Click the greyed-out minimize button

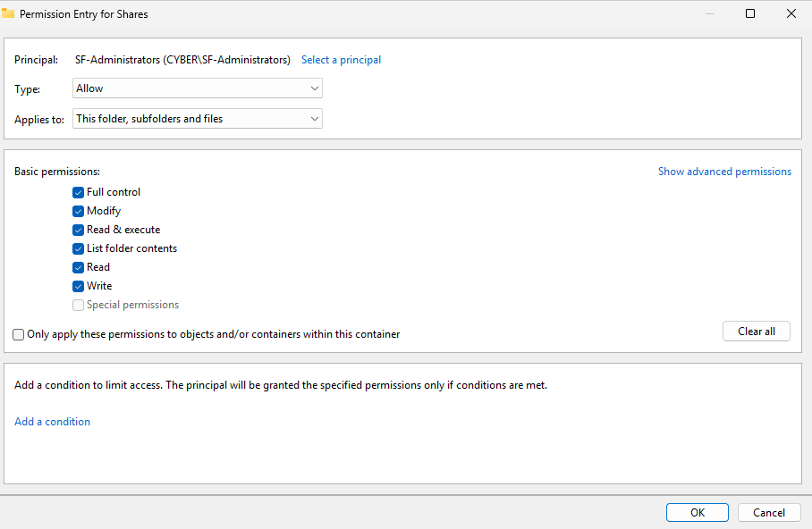709,13
